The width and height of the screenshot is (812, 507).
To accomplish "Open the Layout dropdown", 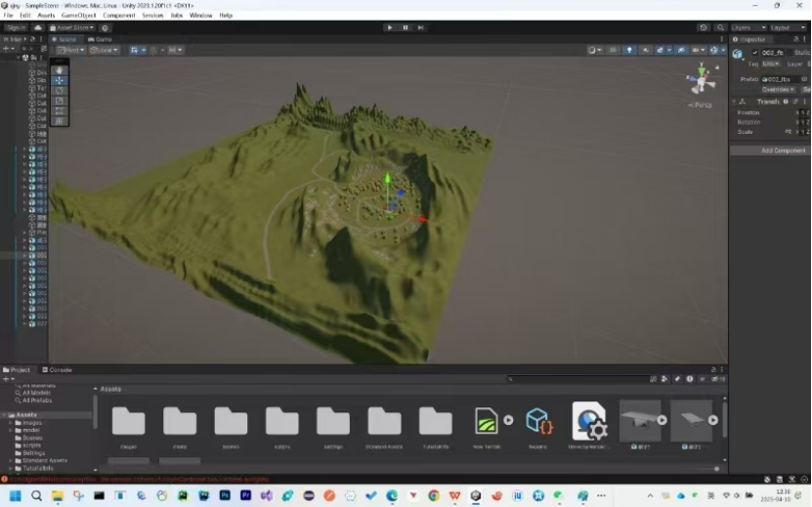I will point(786,27).
